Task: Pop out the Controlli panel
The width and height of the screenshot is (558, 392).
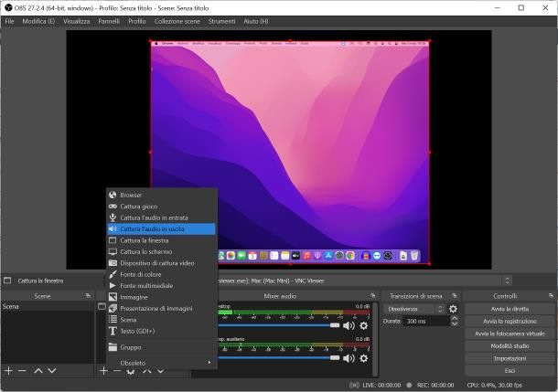Action: click(x=551, y=296)
